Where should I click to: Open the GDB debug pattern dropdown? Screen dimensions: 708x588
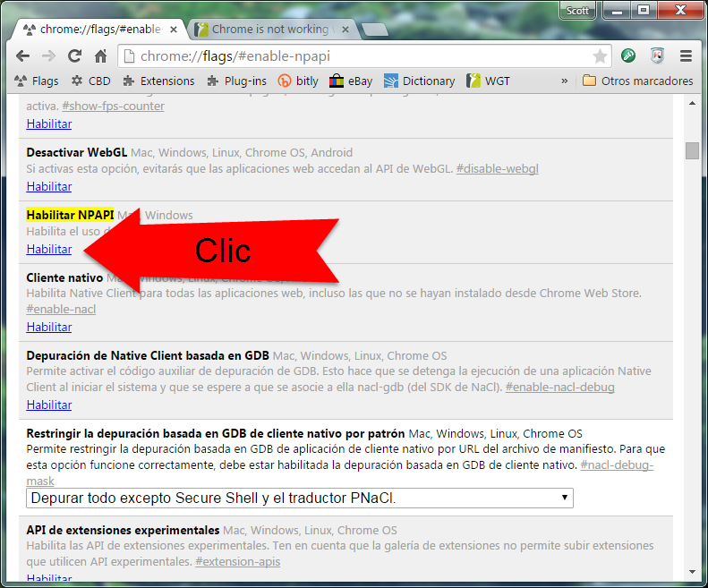[x=300, y=498]
